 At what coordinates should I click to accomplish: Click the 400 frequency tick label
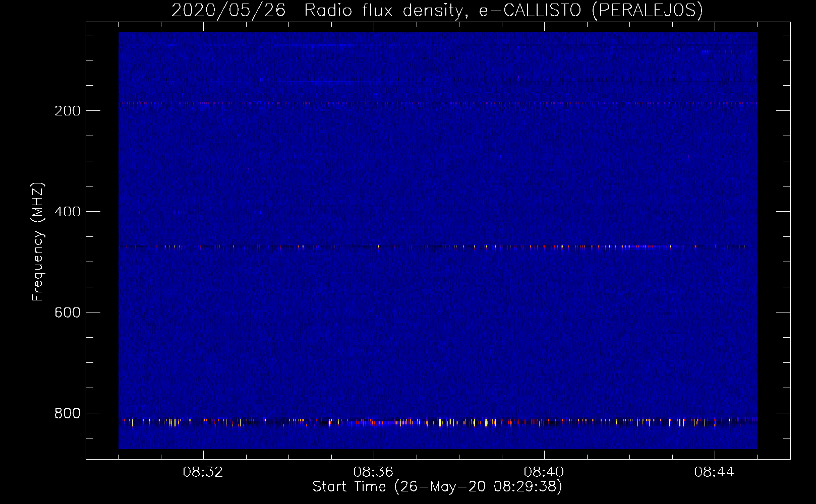[68, 212]
